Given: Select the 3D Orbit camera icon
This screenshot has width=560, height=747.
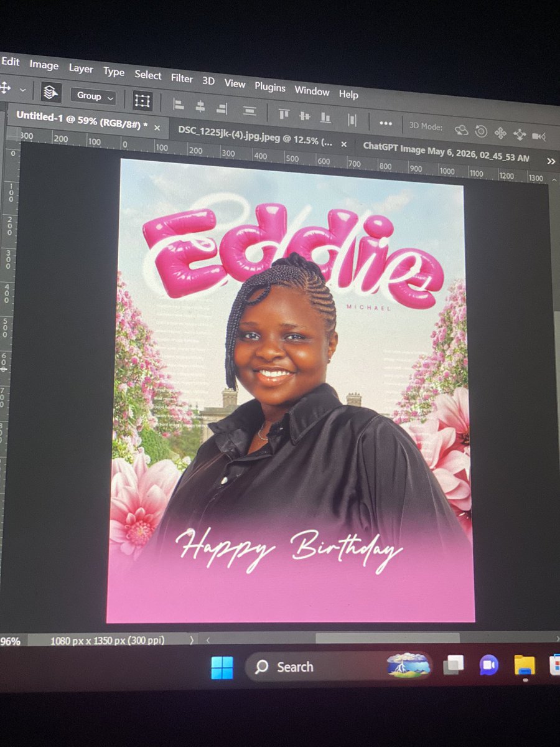Looking at the screenshot, I should (x=461, y=129).
